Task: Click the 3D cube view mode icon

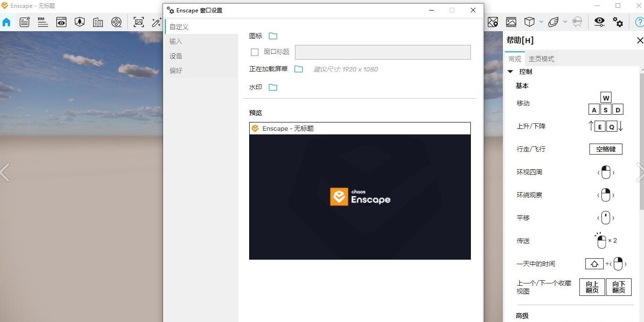Action: [x=529, y=22]
